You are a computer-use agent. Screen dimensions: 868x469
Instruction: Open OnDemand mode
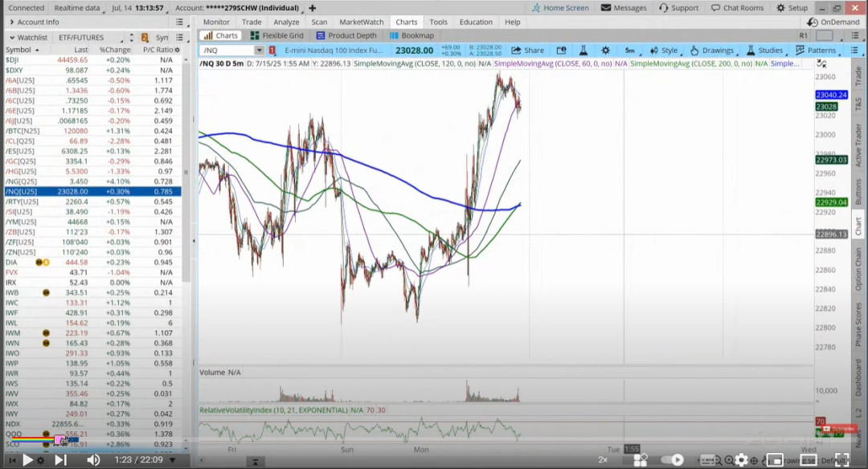tap(833, 22)
